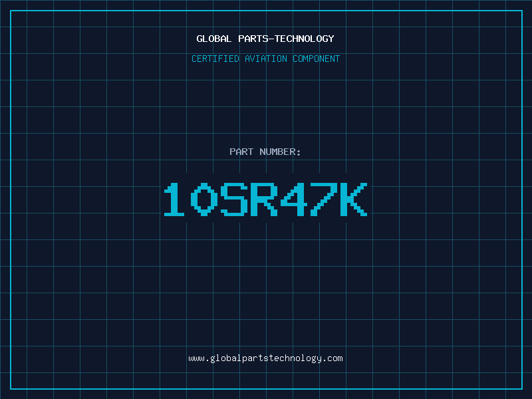Click the final letter "K" in part number
The height and width of the screenshot is (399, 532).
(x=353, y=199)
